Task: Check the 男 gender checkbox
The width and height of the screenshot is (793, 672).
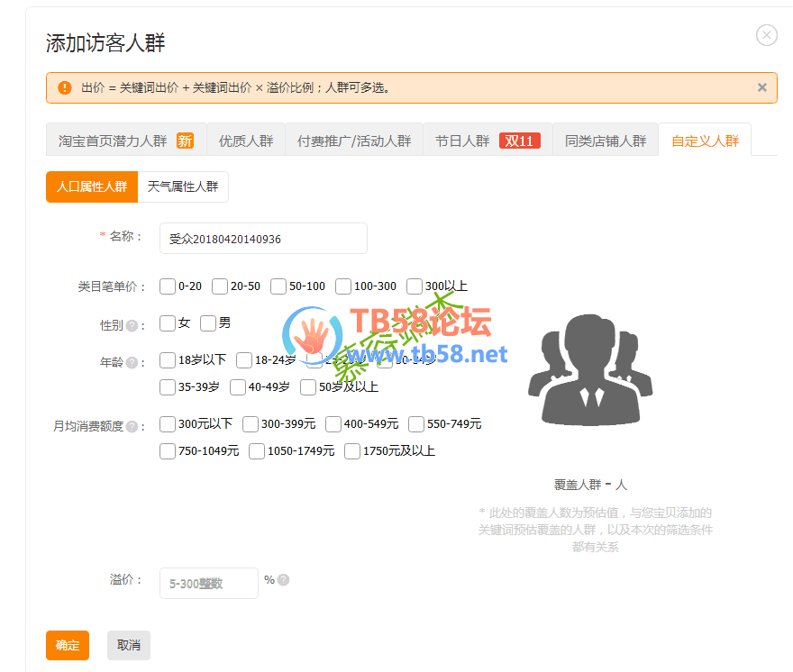Action: click(x=208, y=323)
